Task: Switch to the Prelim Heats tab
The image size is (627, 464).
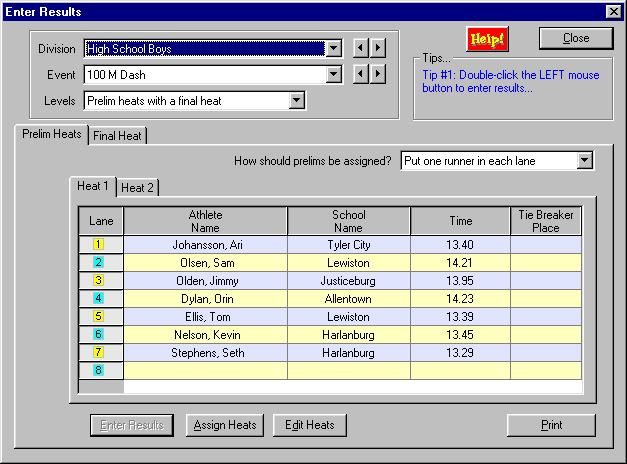Action: click(x=52, y=134)
